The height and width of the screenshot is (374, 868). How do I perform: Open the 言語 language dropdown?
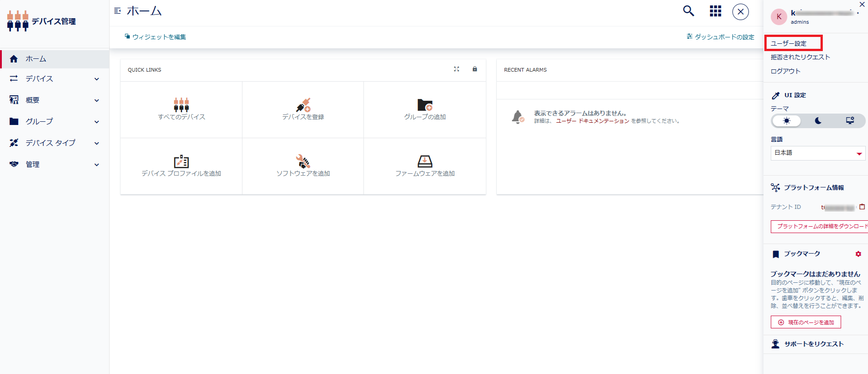[x=818, y=153]
